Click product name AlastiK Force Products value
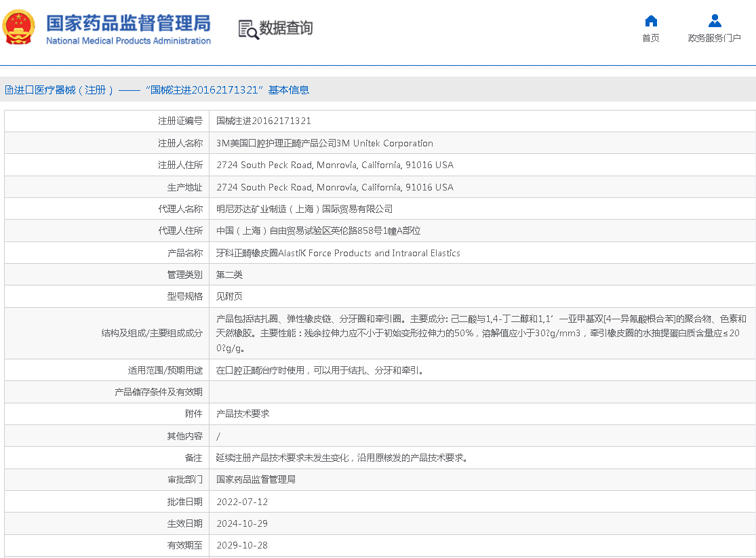 pyautogui.click(x=338, y=253)
